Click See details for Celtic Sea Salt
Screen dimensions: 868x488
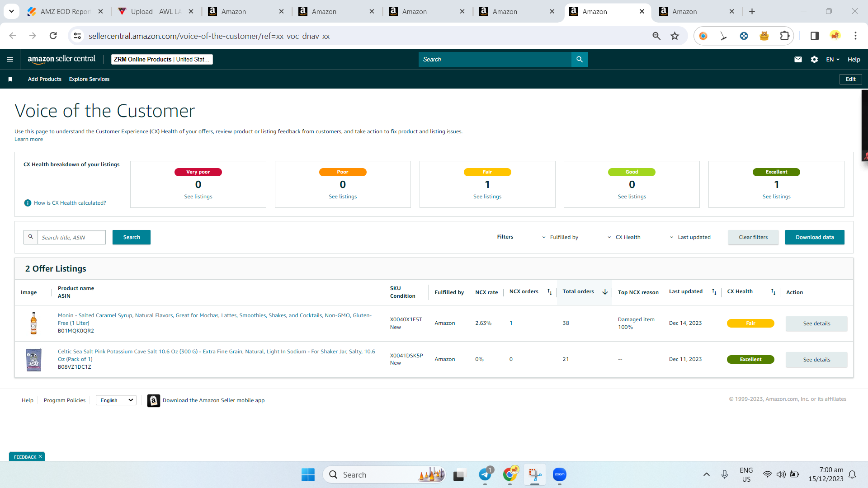[816, 360]
